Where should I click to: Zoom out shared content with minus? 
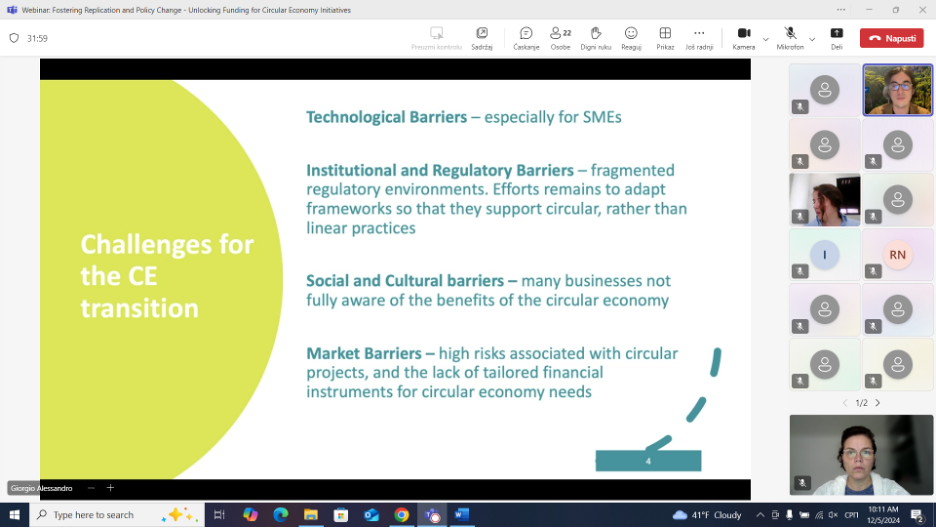pos(91,488)
